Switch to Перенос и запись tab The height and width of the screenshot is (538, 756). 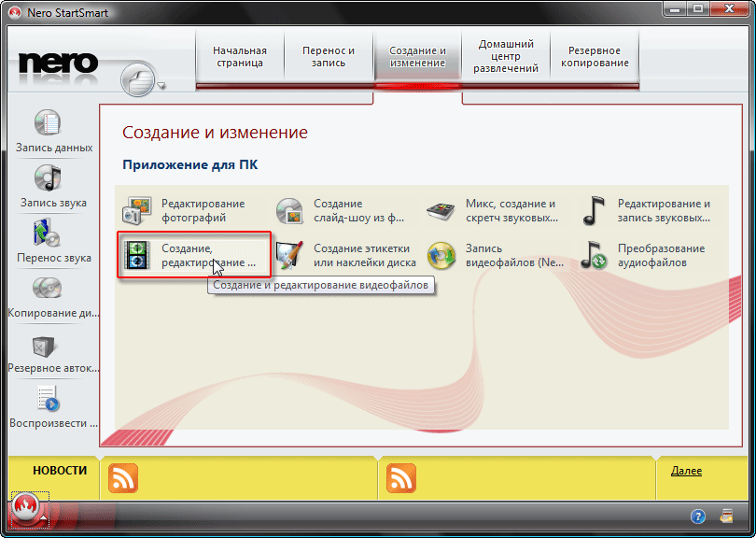pos(329,57)
